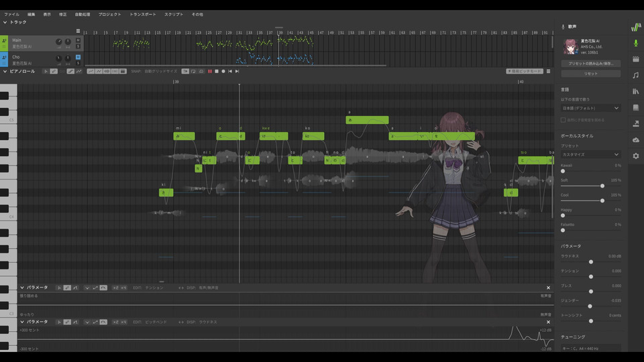The height and width of the screenshot is (362, 644).
Task: Select the pencil tool in the tension parameter panel
Action: coord(67,288)
